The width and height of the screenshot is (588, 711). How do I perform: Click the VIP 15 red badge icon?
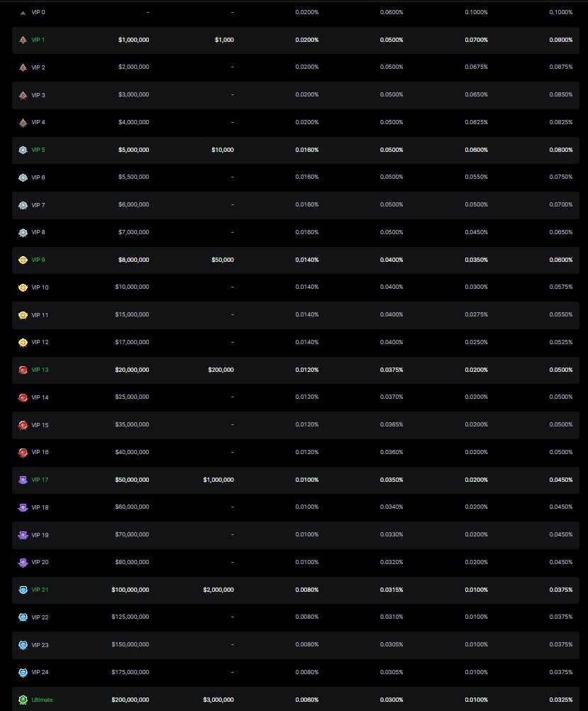(23, 425)
